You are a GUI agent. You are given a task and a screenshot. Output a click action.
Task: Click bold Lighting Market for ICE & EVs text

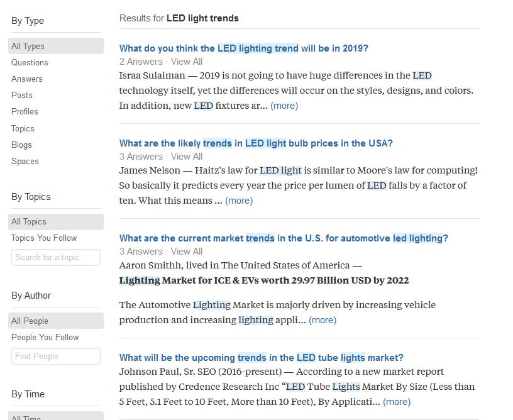264,280
